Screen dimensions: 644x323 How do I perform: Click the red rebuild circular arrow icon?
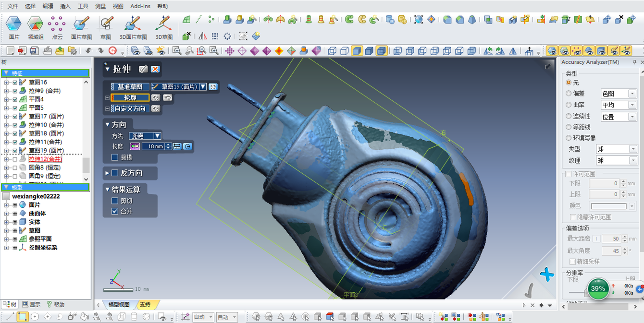pyautogui.click(x=112, y=50)
